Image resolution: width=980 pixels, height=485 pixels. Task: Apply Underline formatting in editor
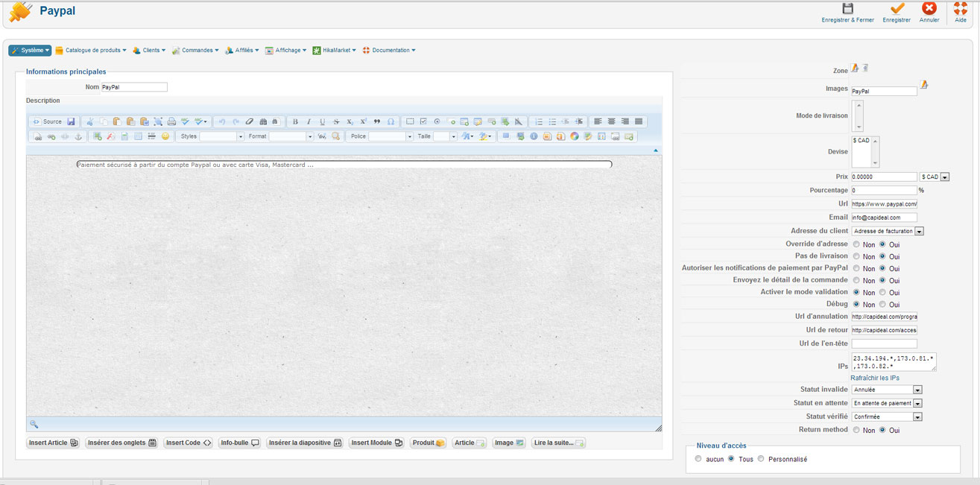point(322,121)
